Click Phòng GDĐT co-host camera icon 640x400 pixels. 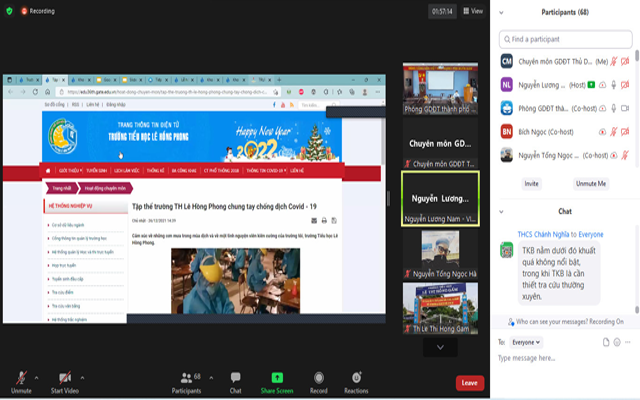(625, 108)
